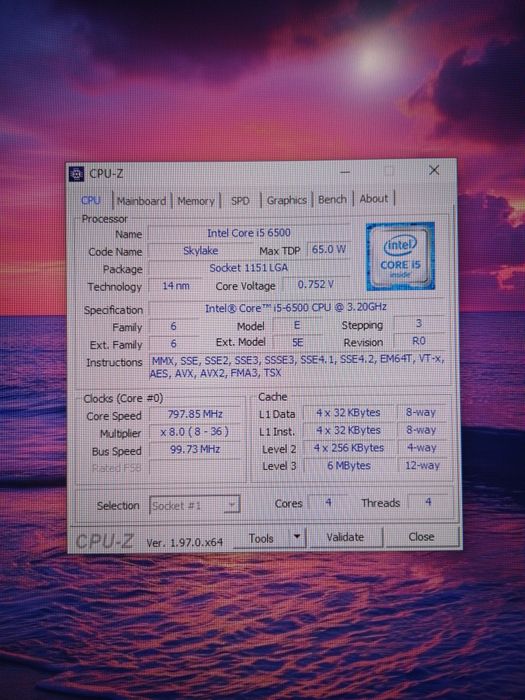Switch to the CPU tab
525x700 pixels.
click(x=91, y=200)
